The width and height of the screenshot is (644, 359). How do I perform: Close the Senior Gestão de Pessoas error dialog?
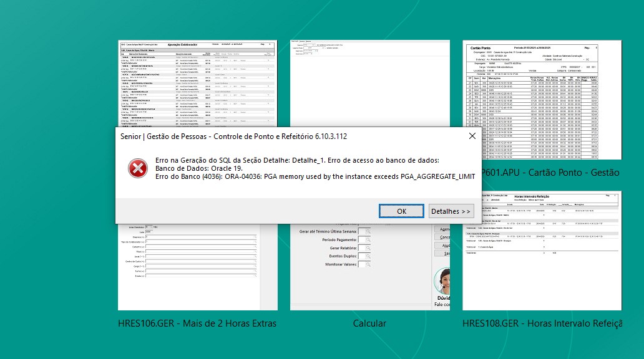pyautogui.click(x=472, y=136)
